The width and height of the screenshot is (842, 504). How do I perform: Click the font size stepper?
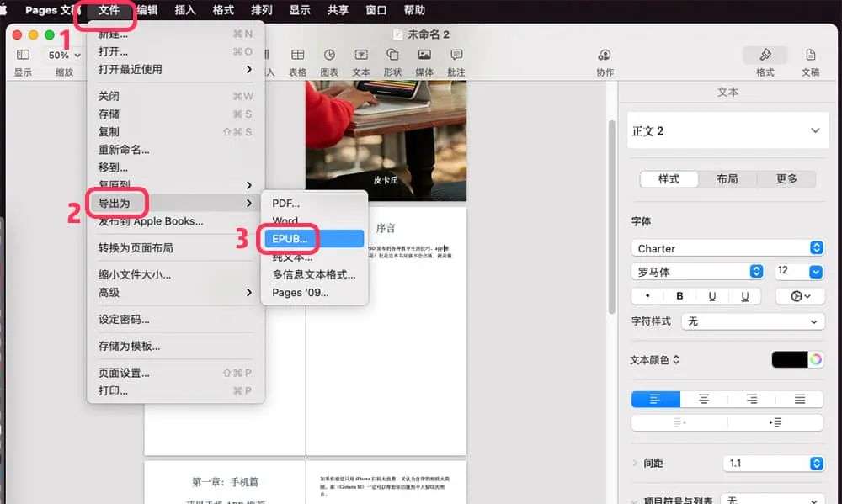(816, 272)
